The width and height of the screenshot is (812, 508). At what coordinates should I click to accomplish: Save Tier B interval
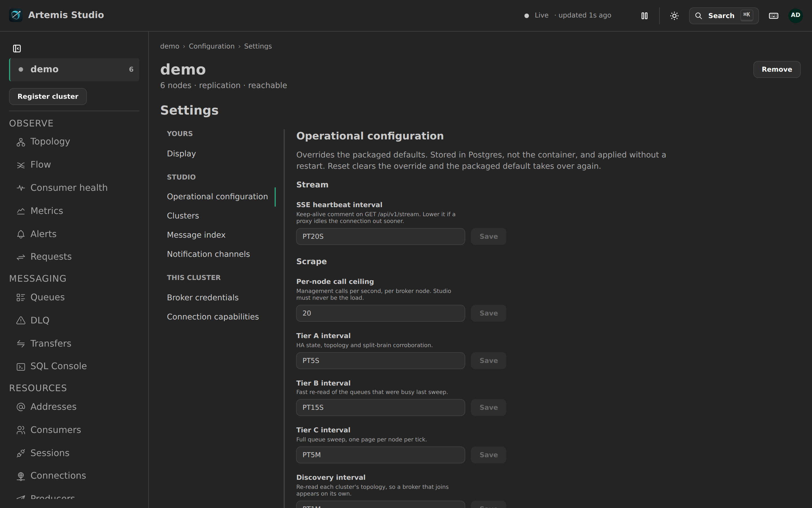(x=488, y=408)
